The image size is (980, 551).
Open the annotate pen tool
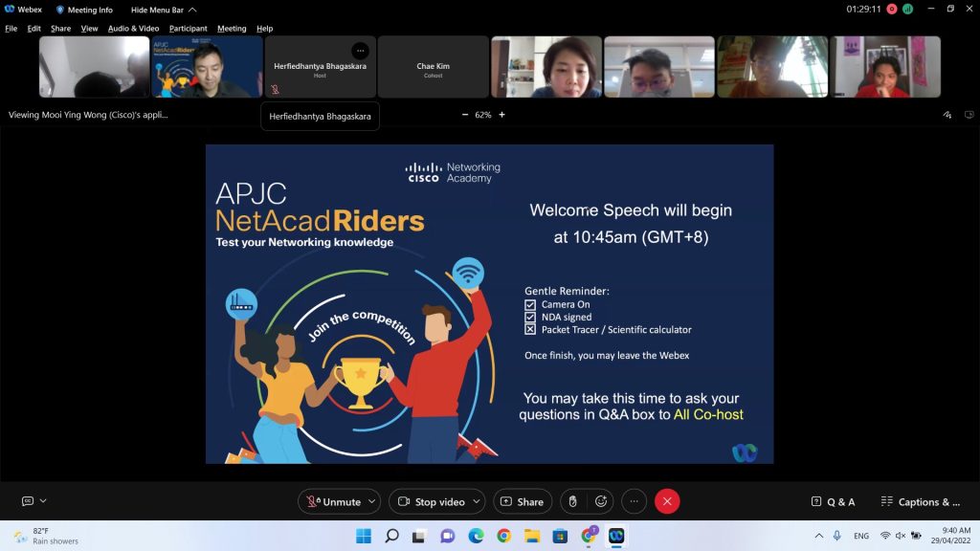[947, 115]
